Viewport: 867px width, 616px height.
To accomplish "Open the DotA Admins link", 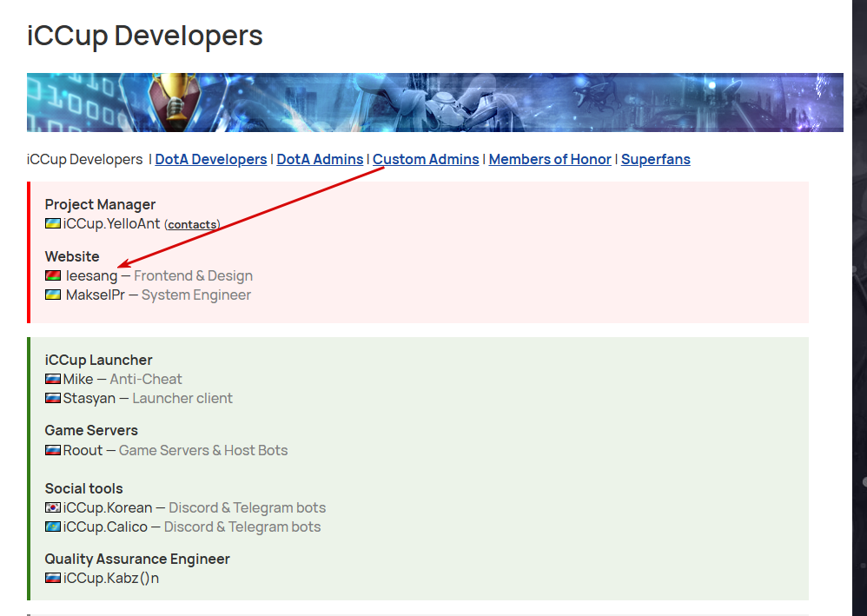I will (x=320, y=159).
